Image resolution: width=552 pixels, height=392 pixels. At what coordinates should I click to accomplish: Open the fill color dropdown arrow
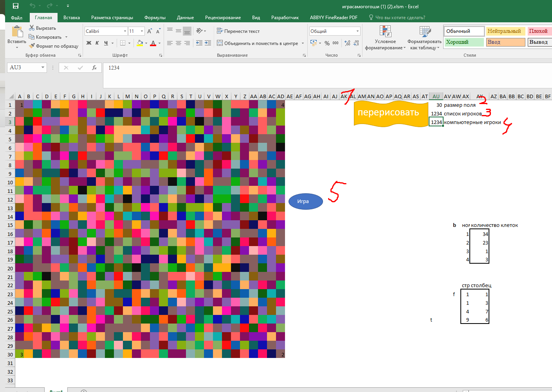pos(146,43)
